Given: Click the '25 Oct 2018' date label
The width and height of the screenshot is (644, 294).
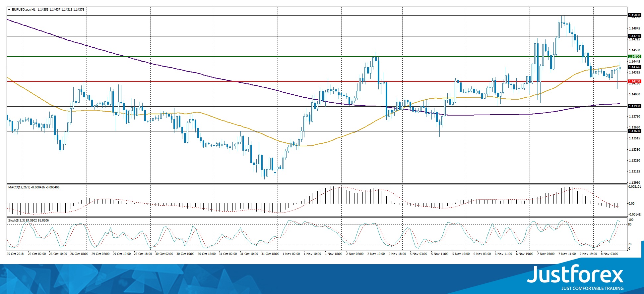Looking at the screenshot, I should 15,254.
